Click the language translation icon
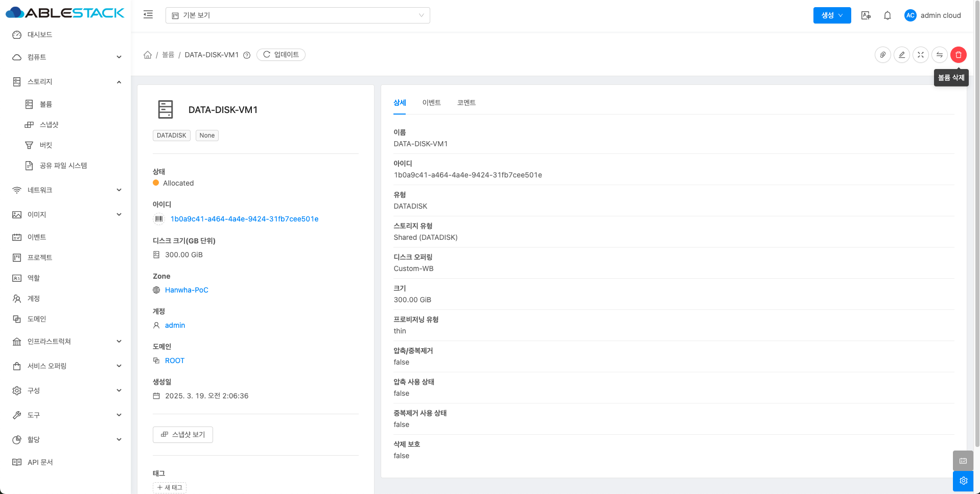This screenshot has height=494, width=980. [x=866, y=15]
